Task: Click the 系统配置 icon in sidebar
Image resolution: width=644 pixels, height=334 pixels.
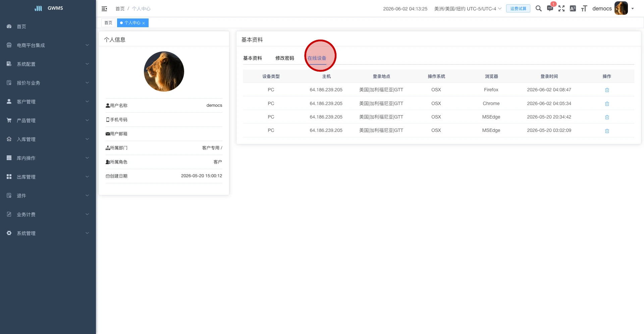Action: coord(9,64)
